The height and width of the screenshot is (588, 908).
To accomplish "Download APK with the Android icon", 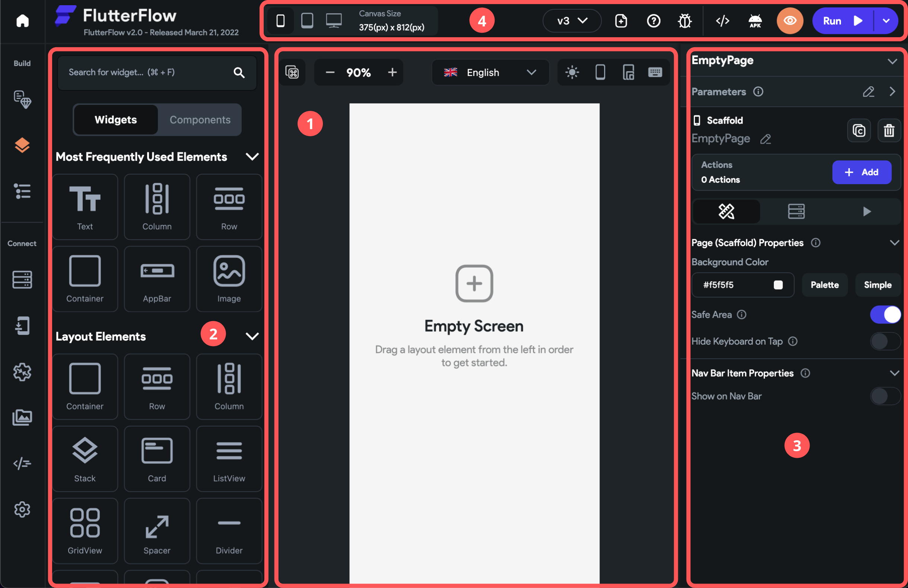I will (x=755, y=20).
